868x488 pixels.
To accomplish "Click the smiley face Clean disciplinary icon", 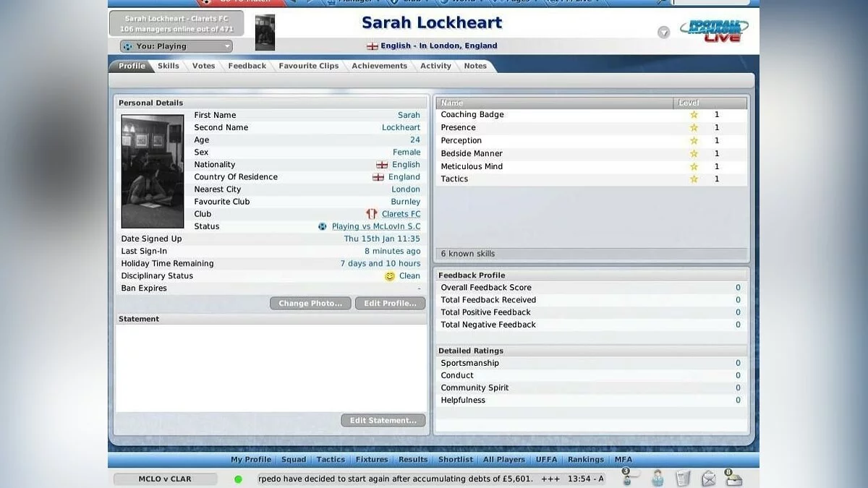I will point(390,276).
